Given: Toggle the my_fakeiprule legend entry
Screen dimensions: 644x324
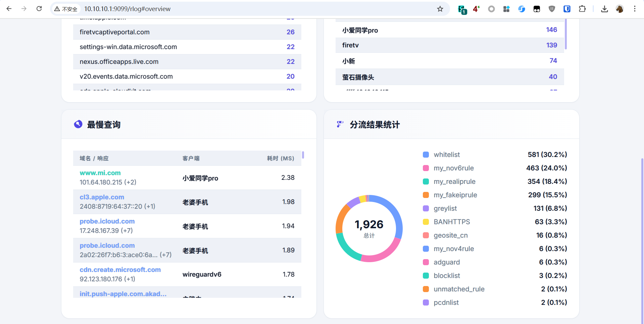Looking at the screenshot, I should tap(455, 195).
